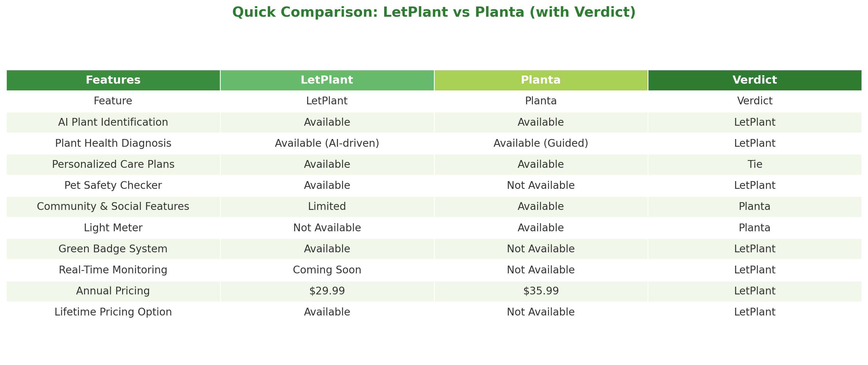868x365 pixels.
Task: Click the '$35.99' Planta pricing cell
Action: [541, 291]
